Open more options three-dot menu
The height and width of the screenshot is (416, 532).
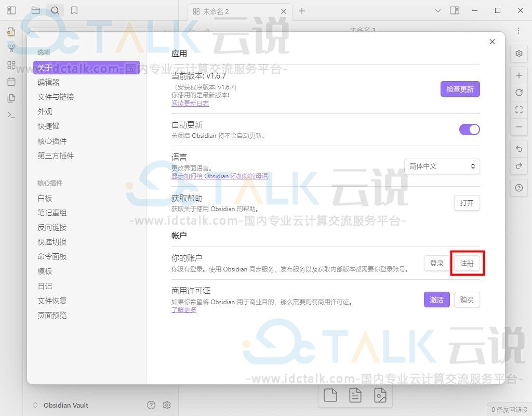(x=518, y=31)
